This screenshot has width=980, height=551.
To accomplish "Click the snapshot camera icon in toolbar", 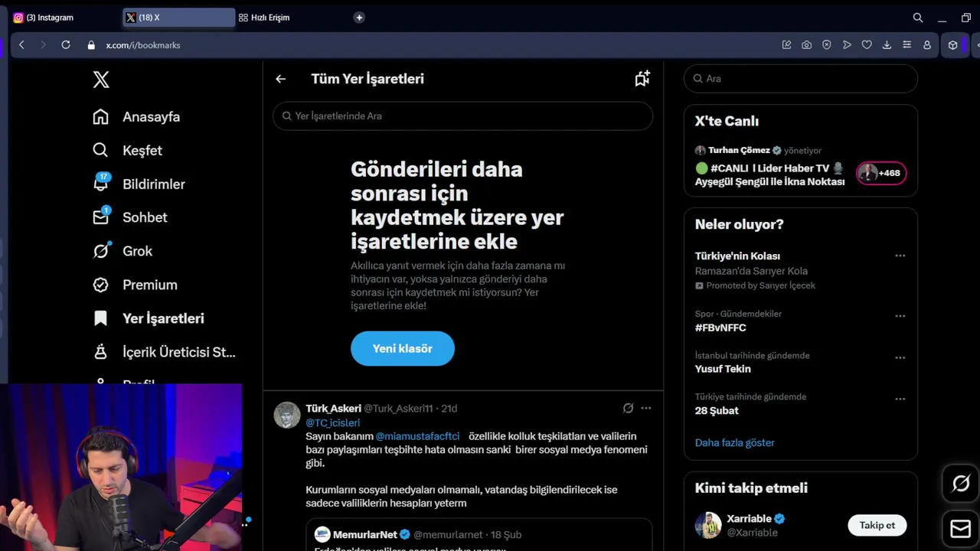I will pyautogui.click(x=807, y=45).
